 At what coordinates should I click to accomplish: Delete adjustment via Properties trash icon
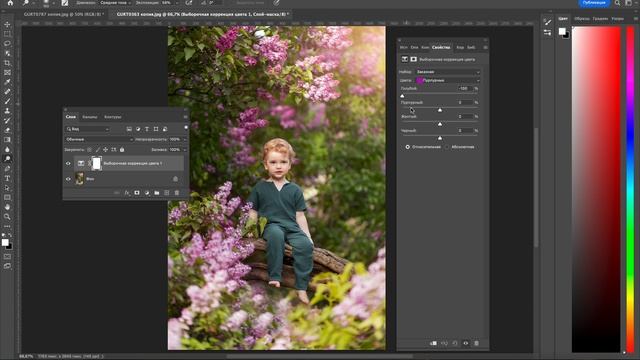[x=476, y=343]
